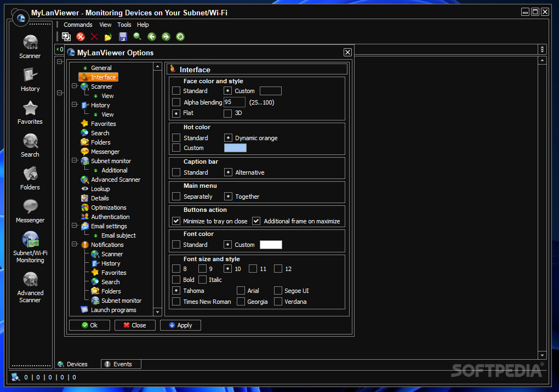
Task: Enable Alpha blending checkbox
Action: (176, 102)
